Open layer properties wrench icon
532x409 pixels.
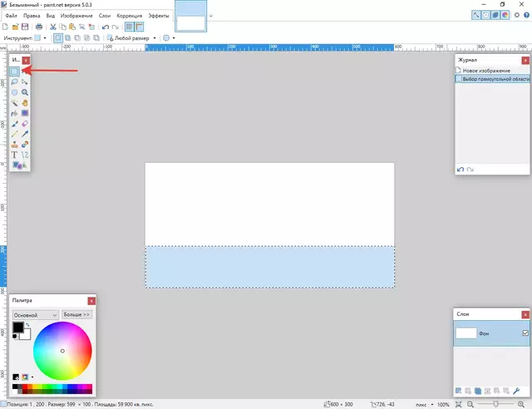point(517,390)
